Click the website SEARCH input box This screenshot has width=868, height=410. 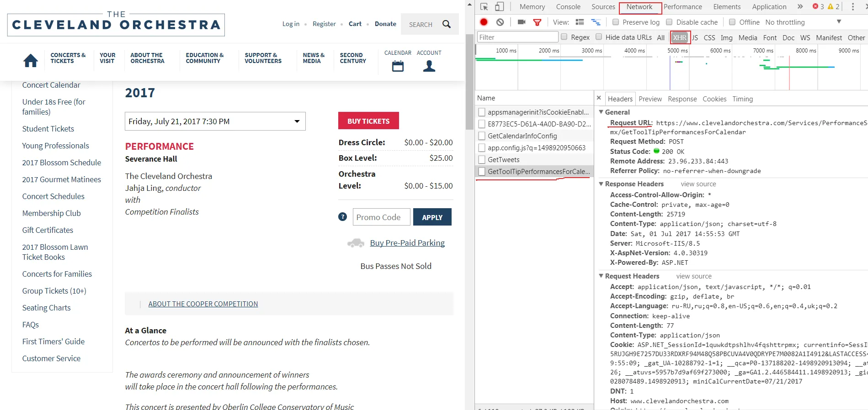421,25
